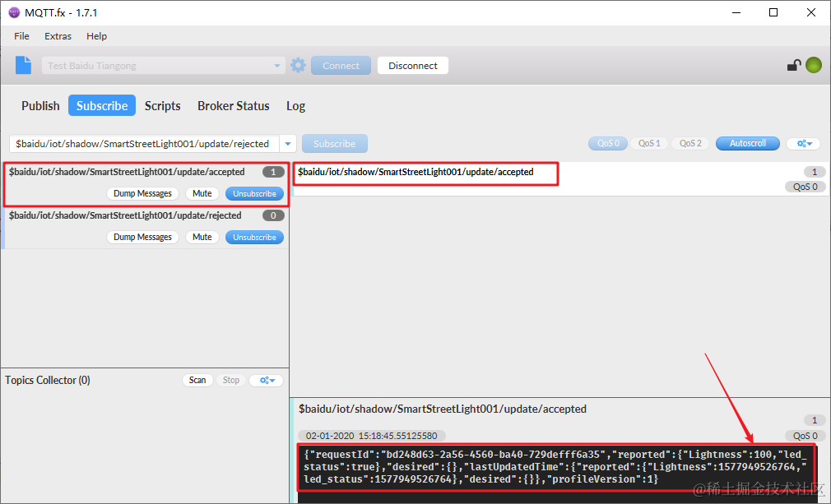Click QoS 0 badge in message detail
This screenshot has height=504, width=831.
[805, 436]
